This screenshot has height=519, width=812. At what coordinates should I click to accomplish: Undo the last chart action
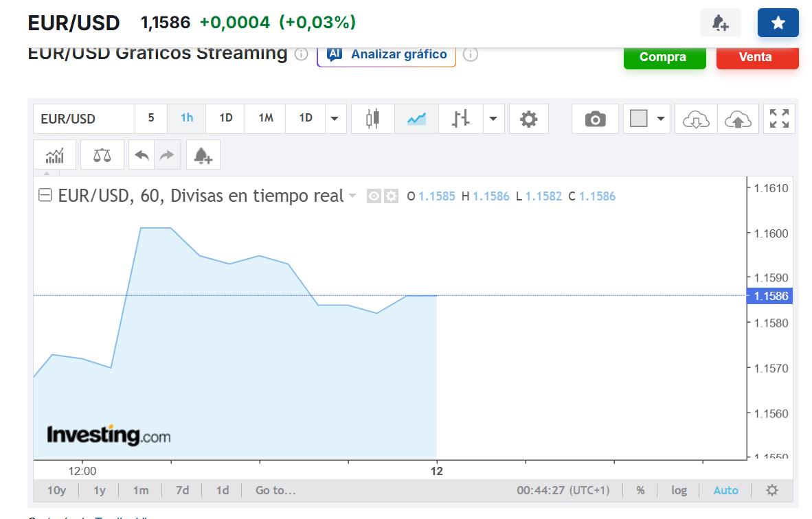coord(142,154)
